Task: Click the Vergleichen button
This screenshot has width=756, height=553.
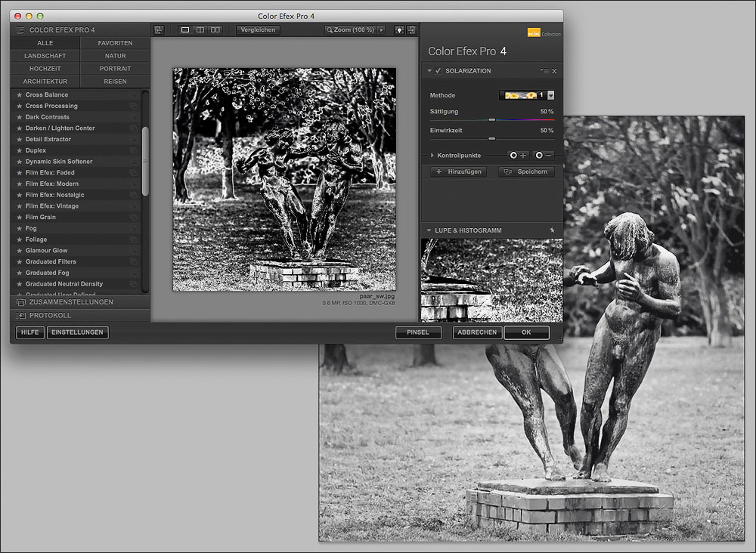Action: point(258,30)
